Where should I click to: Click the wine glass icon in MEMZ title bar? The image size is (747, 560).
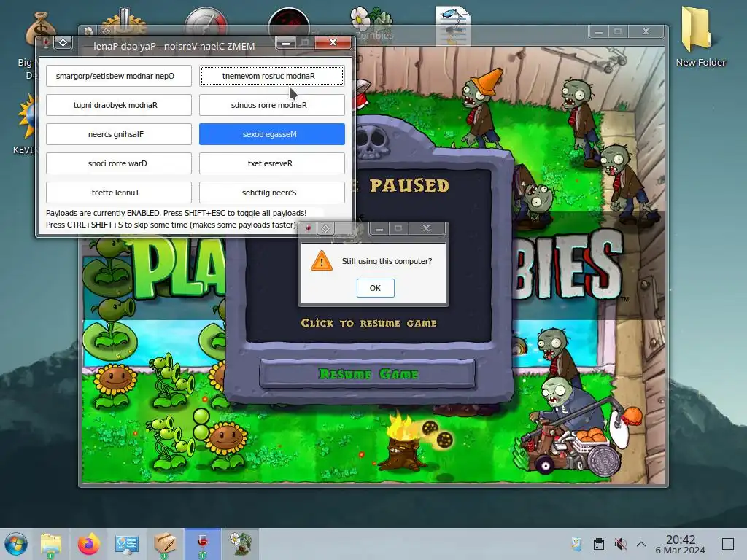46,43
